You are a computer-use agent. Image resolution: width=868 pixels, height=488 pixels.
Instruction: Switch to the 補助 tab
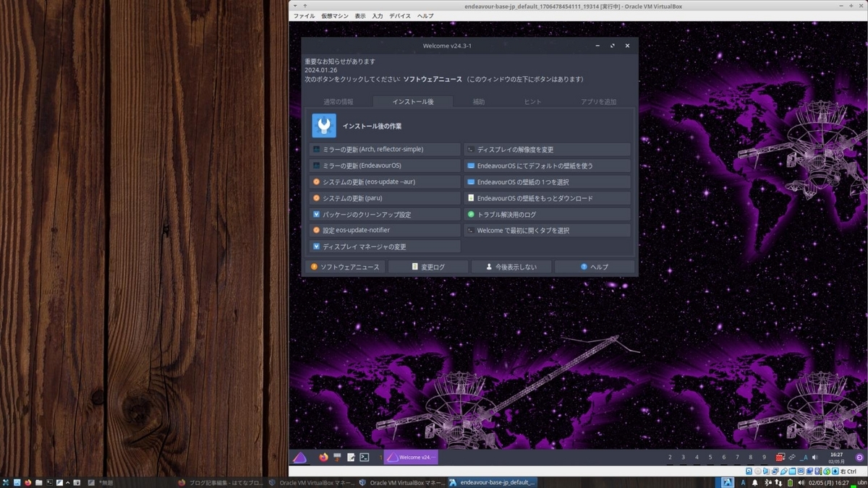click(x=479, y=102)
